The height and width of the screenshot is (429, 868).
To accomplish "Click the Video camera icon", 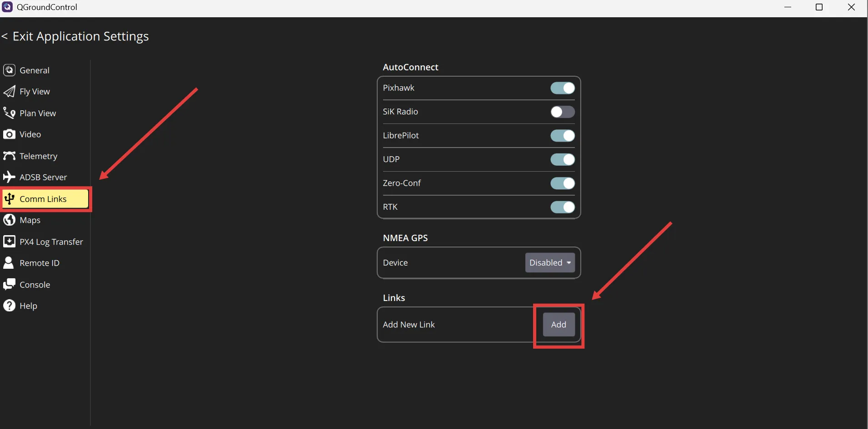I will 9,134.
